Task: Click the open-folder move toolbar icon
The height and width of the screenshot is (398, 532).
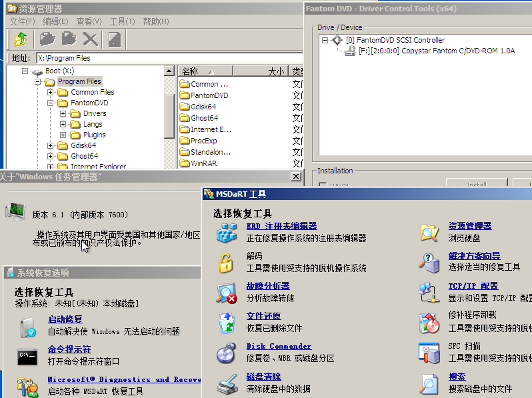Action: pos(47,39)
